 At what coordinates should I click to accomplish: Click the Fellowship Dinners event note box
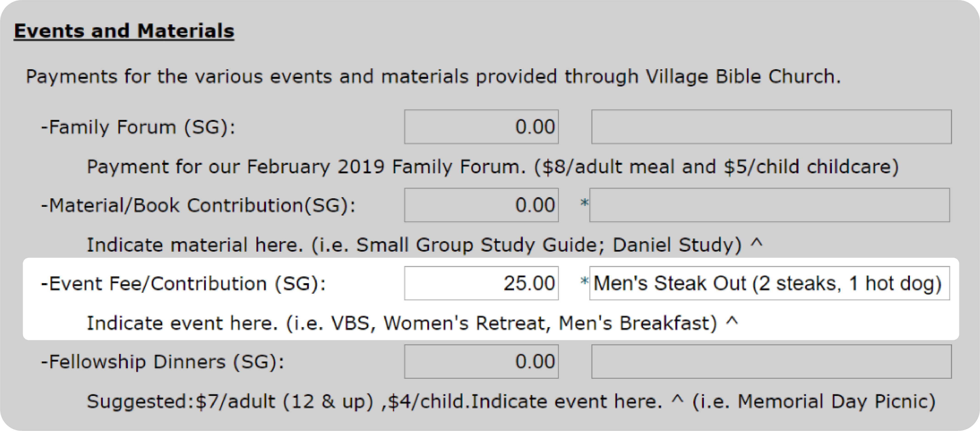coord(771,362)
